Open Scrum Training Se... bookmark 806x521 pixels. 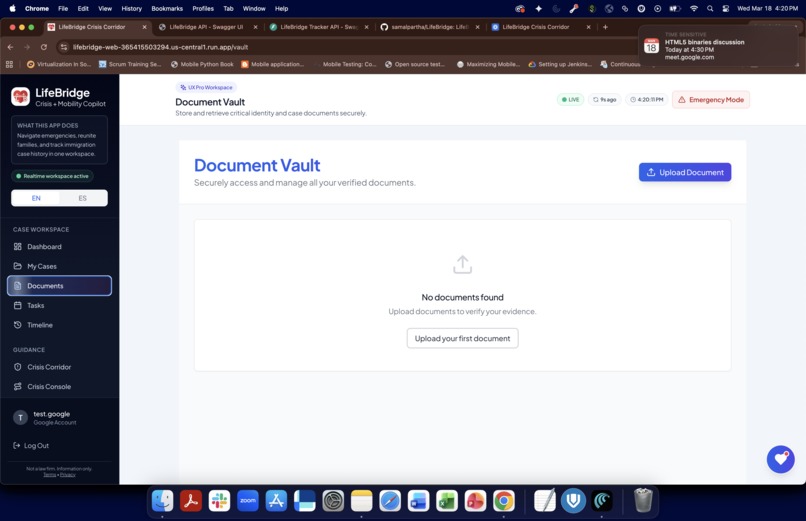click(x=130, y=64)
